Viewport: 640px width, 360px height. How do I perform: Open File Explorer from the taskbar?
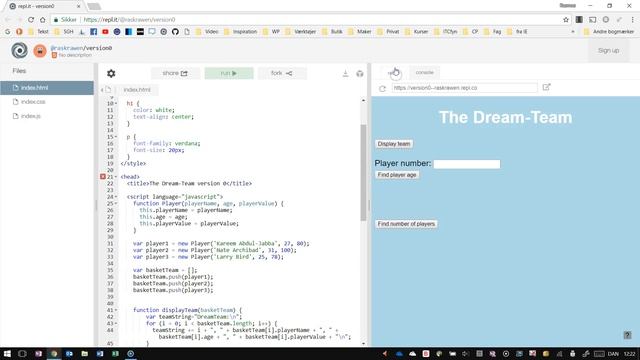[x=84, y=353]
